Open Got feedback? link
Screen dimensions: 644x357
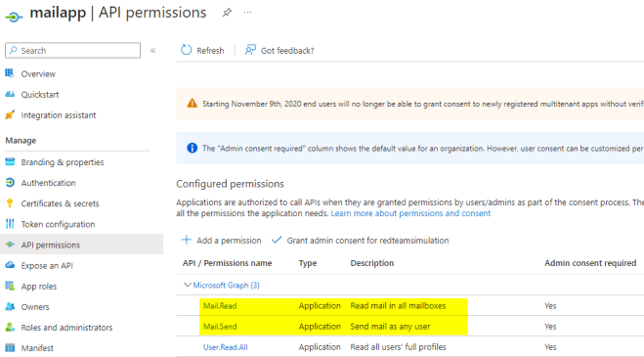pyautogui.click(x=287, y=51)
